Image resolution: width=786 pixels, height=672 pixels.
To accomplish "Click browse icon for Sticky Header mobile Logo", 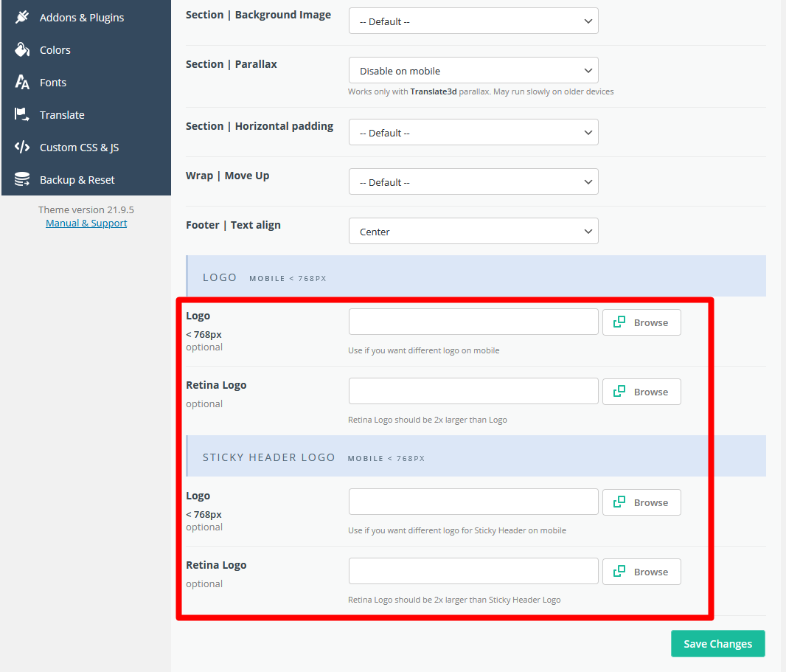I will pos(619,502).
